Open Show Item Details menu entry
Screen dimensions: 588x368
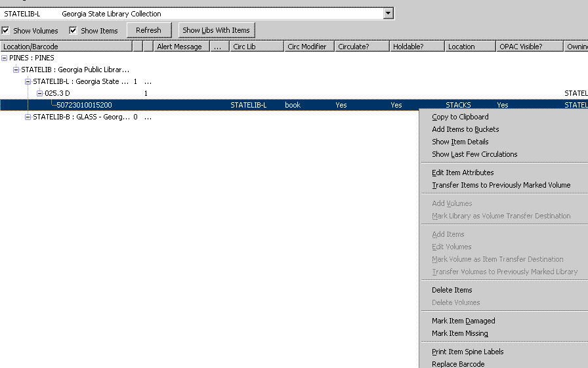(x=460, y=142)
